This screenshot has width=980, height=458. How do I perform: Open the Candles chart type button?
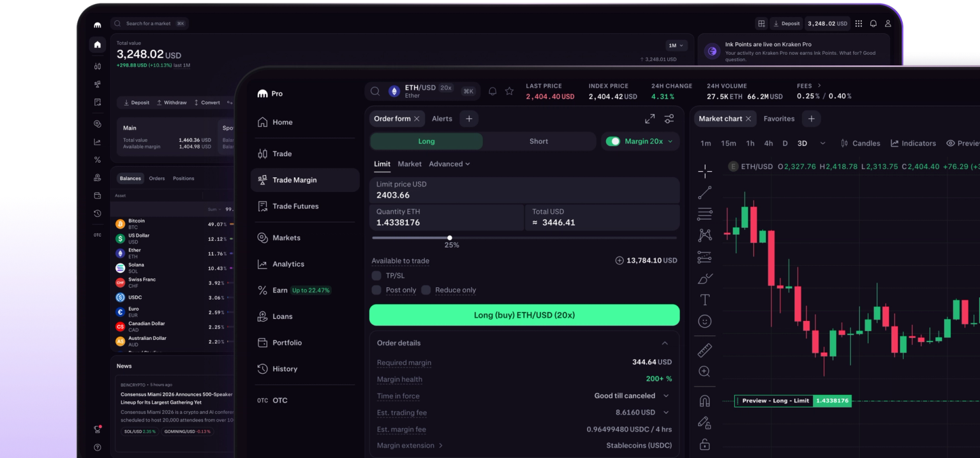(x=860, y=144)
